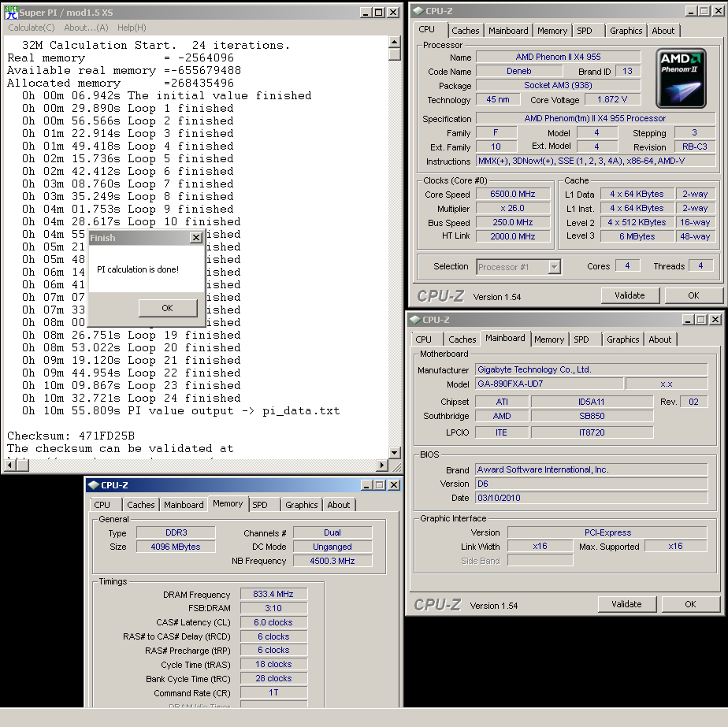Click the CPU-Z Memory window title icon
Viewport: 728px width, 727px height.
coord(93,485)
